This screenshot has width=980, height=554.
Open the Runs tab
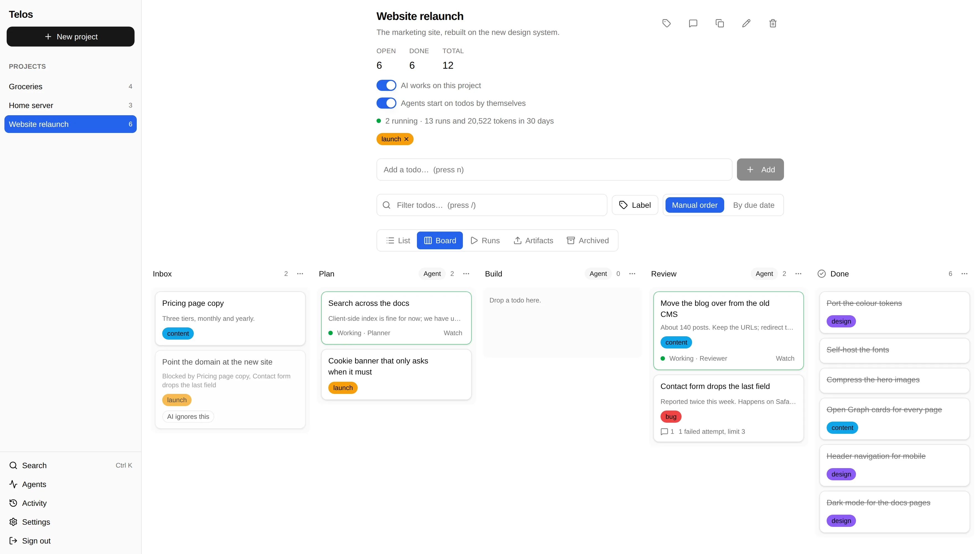tap(485, 240)
